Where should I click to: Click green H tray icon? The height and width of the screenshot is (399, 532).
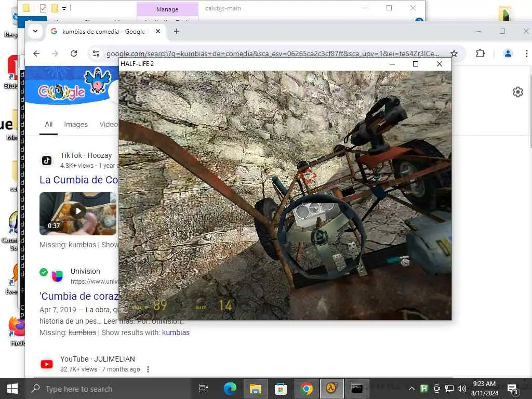point(424,389)
